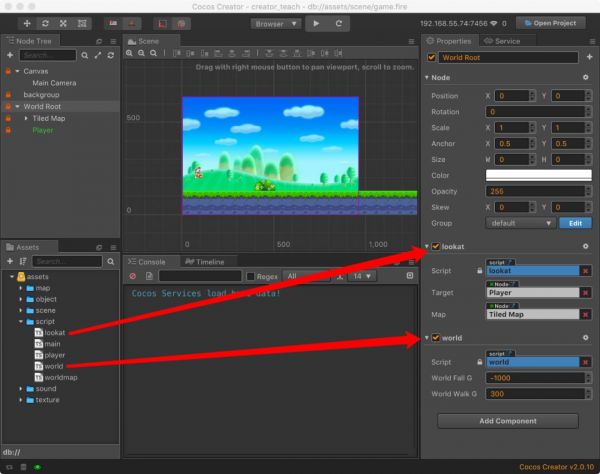Click the Rotation value field
Image resolution: width=600 pixels, height=474 pixels.
coord(535,112)
